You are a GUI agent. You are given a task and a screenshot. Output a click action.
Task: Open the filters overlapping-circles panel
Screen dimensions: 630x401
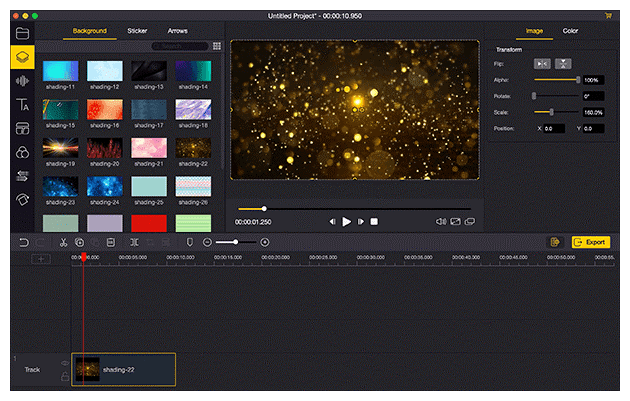coord(22,152)
